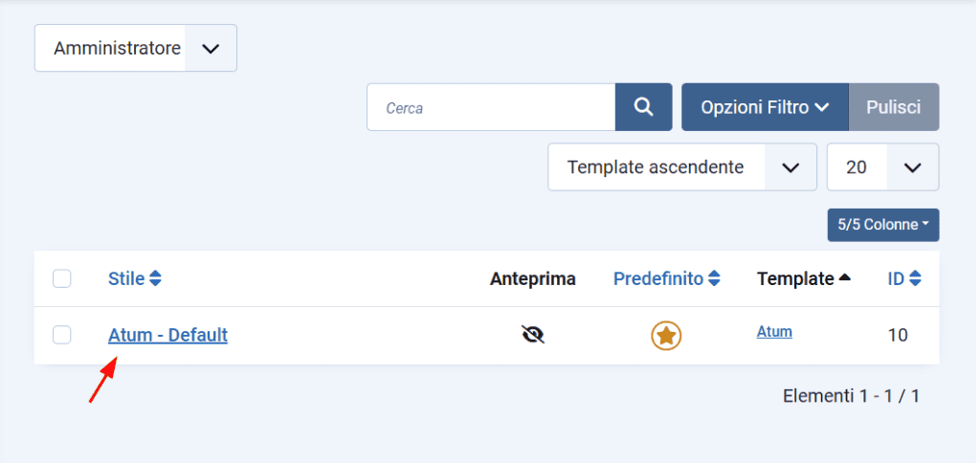Tick the select-all checkbox in header
Screen dimensions: 980x463
coord(62,278)
